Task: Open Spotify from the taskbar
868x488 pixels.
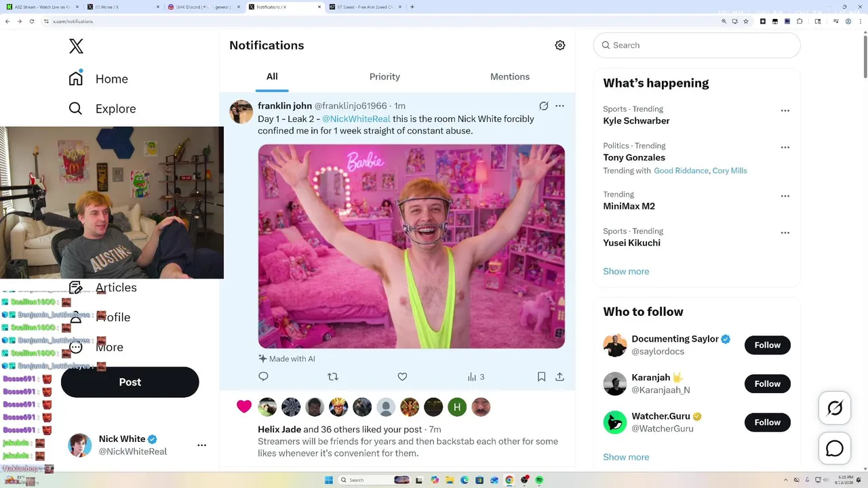Action: pos(539,480)
